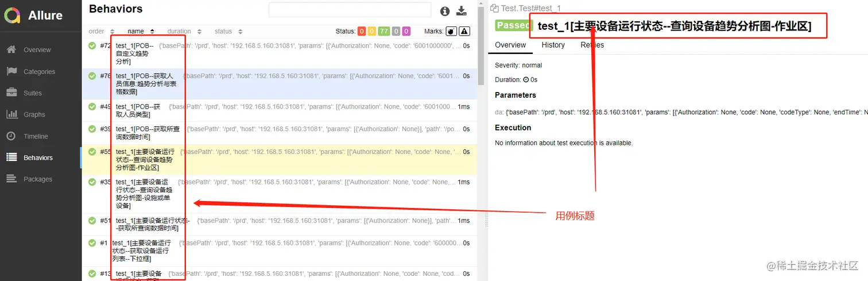Viewport: 868px width, 281px height.
Task: Switch to the Overview tab of test result
Action: [510, 45]
